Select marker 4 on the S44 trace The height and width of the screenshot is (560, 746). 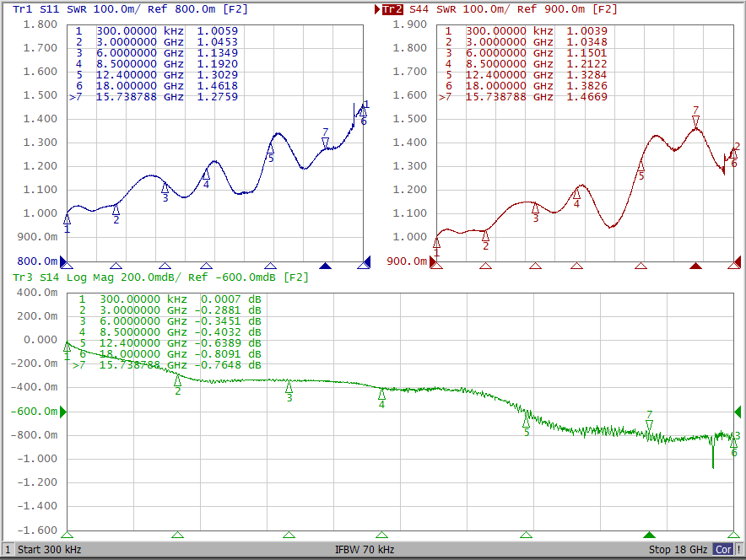click(x=576, y=195)
